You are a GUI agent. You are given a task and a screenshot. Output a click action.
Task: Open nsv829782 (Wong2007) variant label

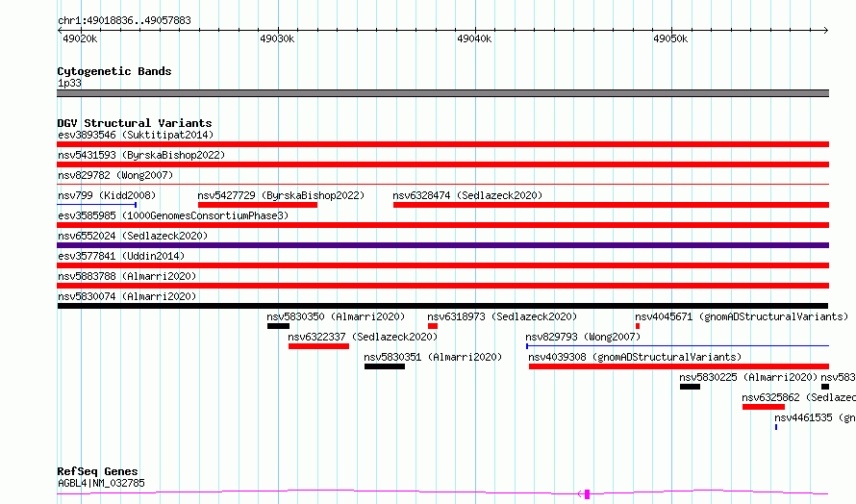coord(115,175)
